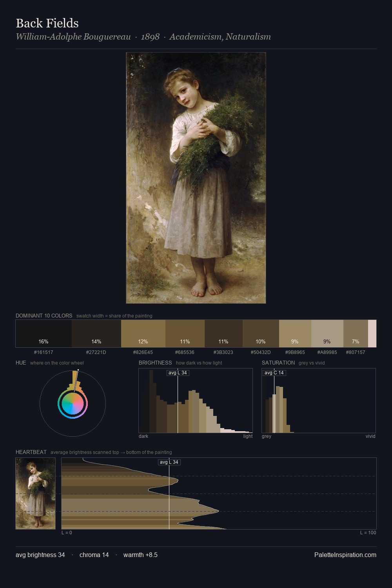The width and height of the screenshot is (392, 588).
Task: Click the hex code #826E45 label
Action: (x=143, y=352)
